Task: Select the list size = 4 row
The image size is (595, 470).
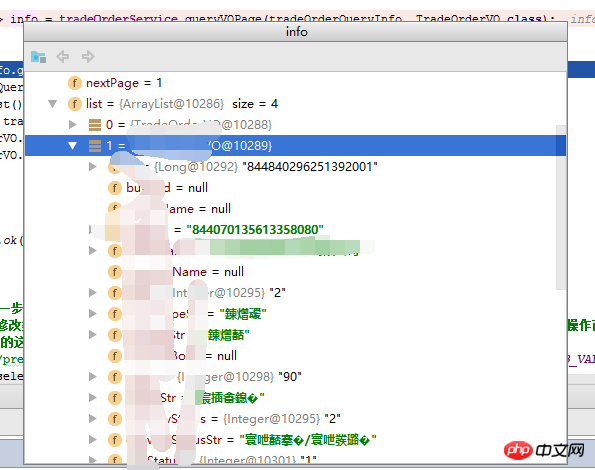Action: tap(295, 104)
